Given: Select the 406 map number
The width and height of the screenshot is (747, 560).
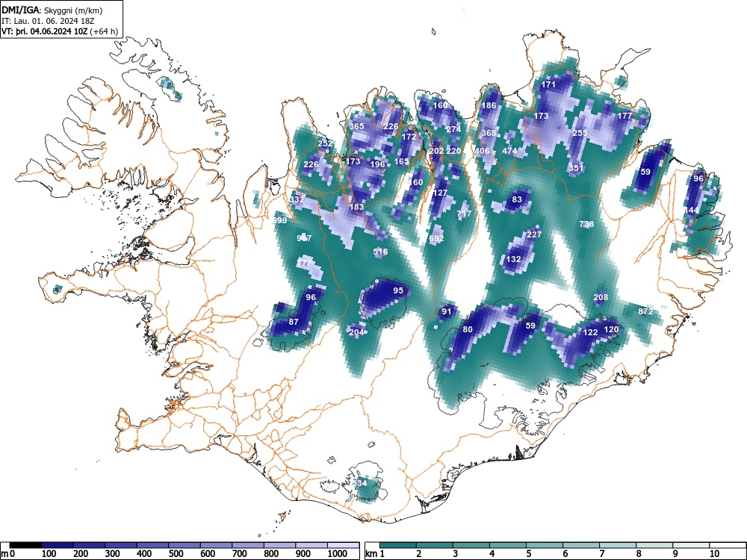Looking at the screenshot, I should (482, 151).
